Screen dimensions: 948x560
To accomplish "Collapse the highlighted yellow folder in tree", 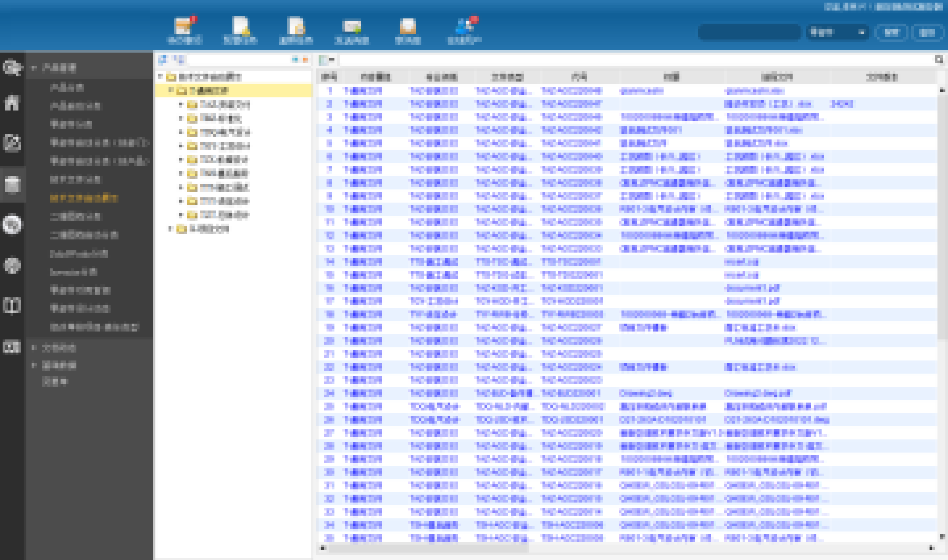I will (171, 90).
